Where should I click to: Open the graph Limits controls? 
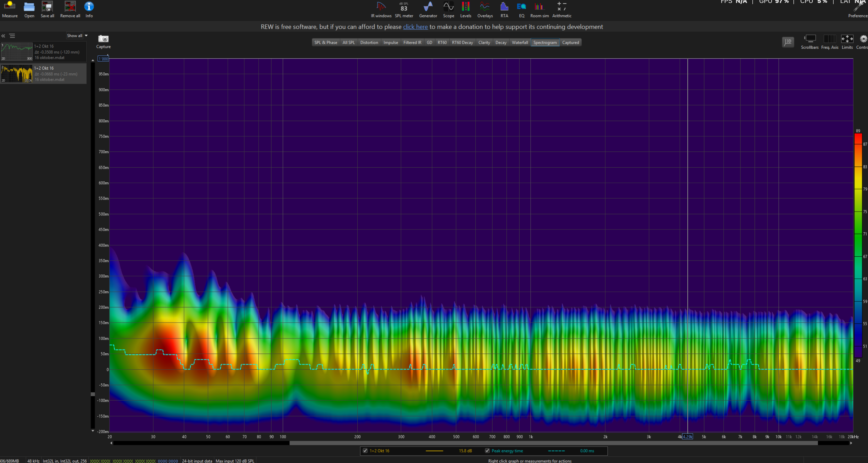[847, 39]
